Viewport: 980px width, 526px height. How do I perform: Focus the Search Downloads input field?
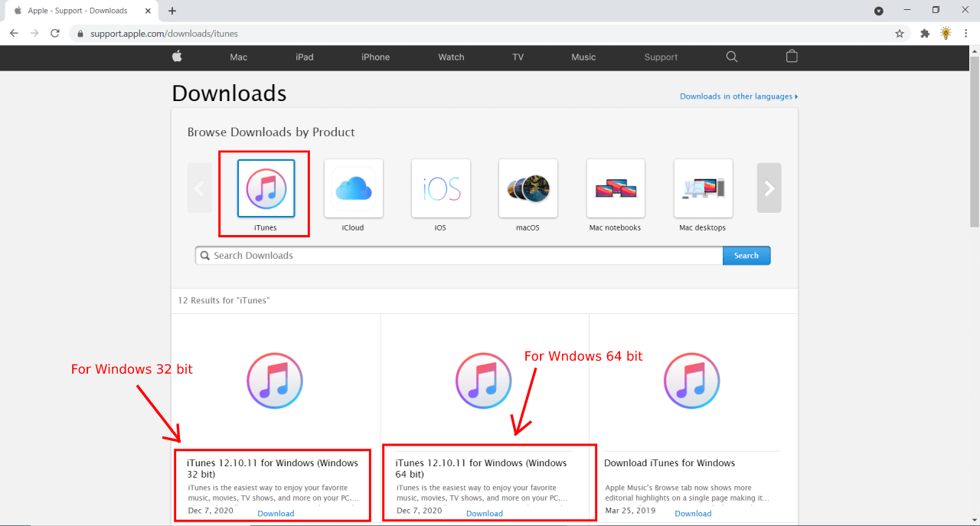pyautogui.click(x=459, y=256)
